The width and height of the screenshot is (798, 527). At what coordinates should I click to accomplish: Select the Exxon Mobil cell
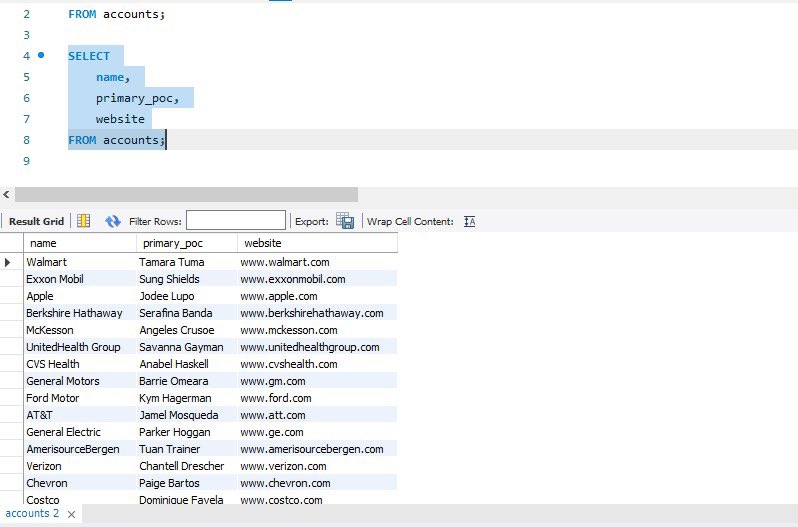click(x=80, y=279)
